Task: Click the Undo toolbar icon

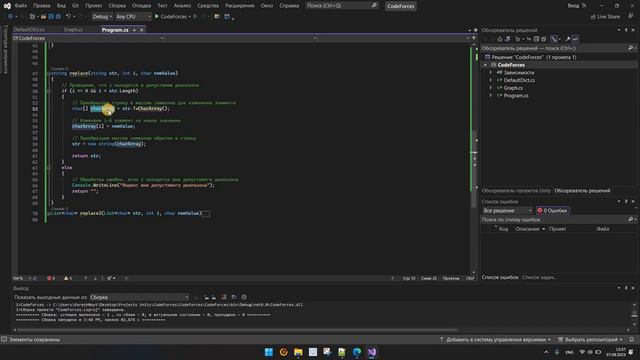Action: tap(68, 16)
